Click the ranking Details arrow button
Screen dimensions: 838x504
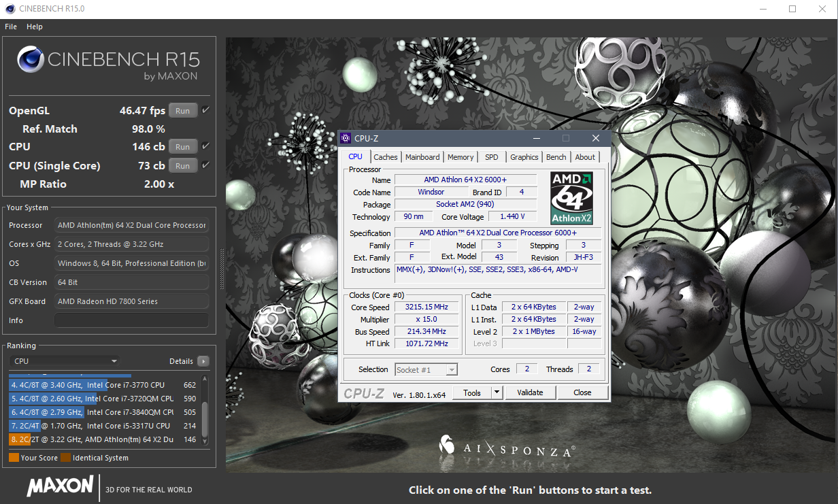pos(203,361)
